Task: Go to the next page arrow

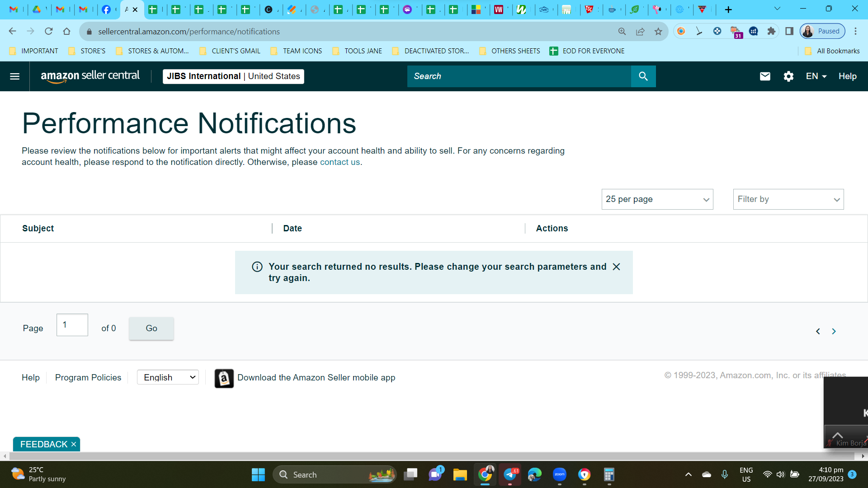Action: pos(834,331)
